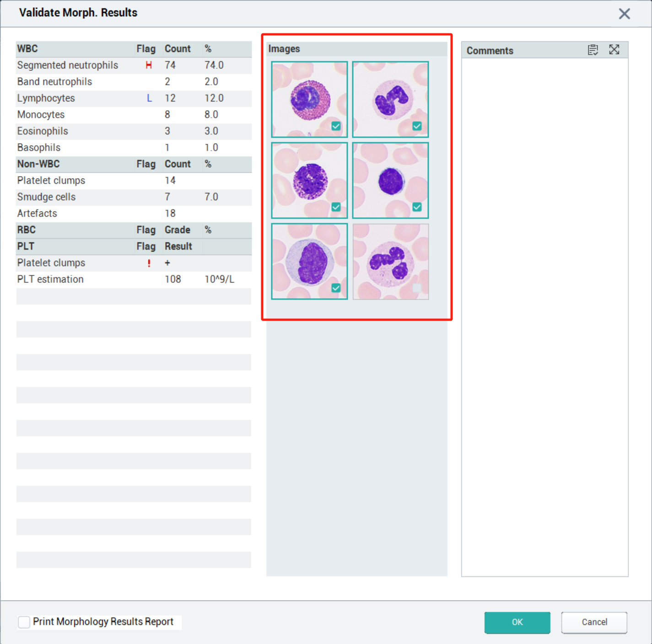Confirm results with the OK button
Viewport: 652px width, 644px height.
[x=517, y=622]
